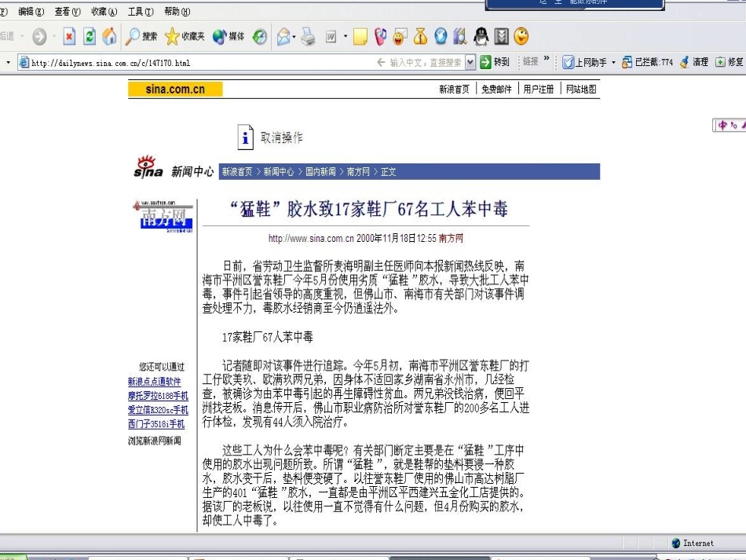Open the 爱立信R320sc手机 sidebar link
746x560 pixels.
point(158,410)
